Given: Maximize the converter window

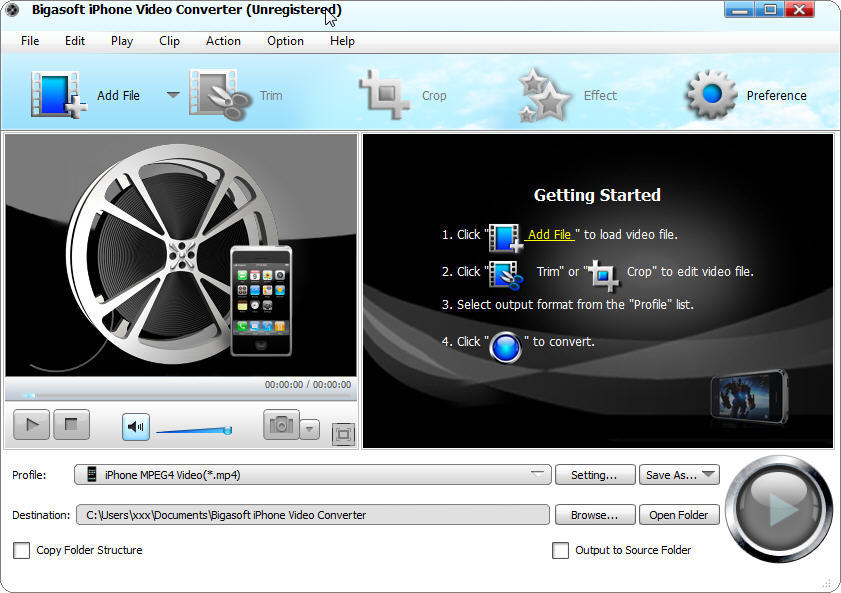Looking at the screenshot, I should 770,10.
